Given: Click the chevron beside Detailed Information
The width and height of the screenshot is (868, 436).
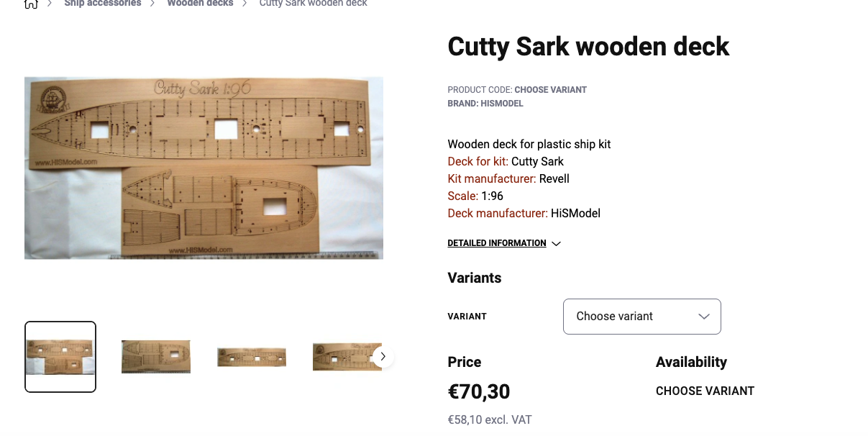Looking at the screenshot, I should (556, 244).
